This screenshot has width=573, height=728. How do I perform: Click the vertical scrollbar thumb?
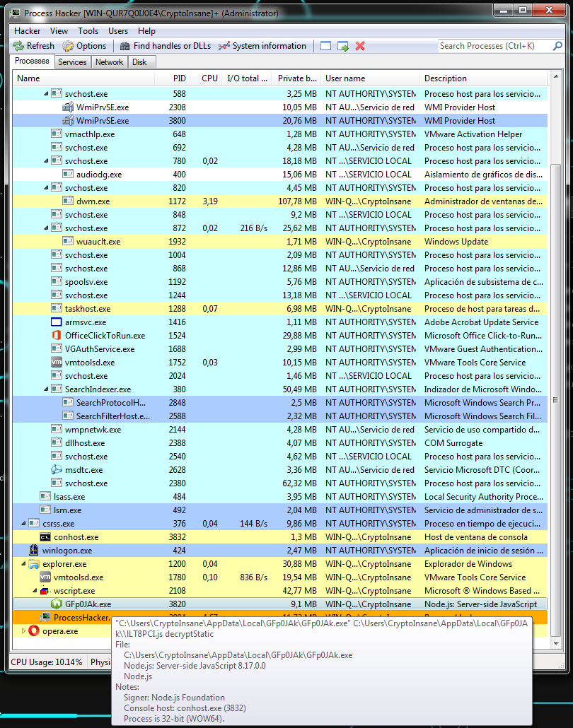tap(555, 401)
